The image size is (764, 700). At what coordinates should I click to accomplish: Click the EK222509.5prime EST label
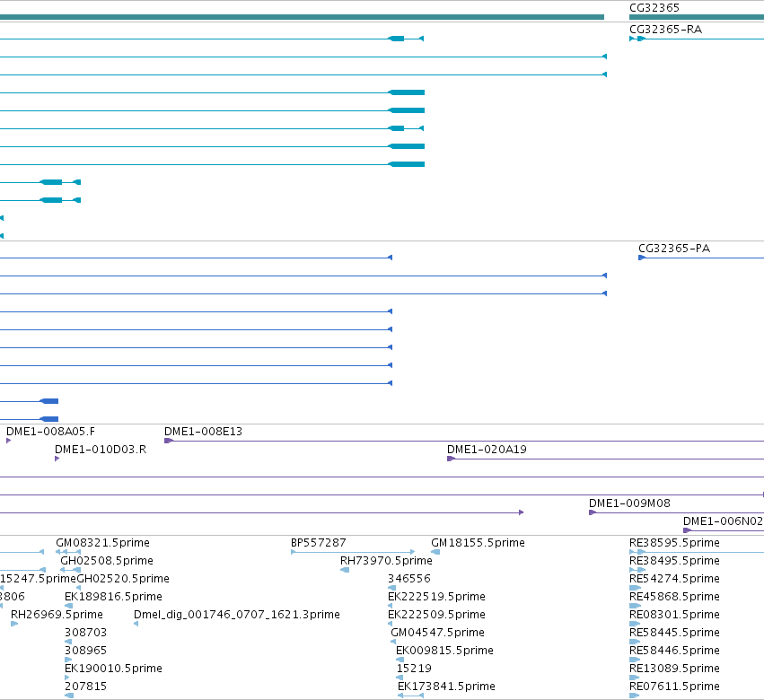(436, 615)
